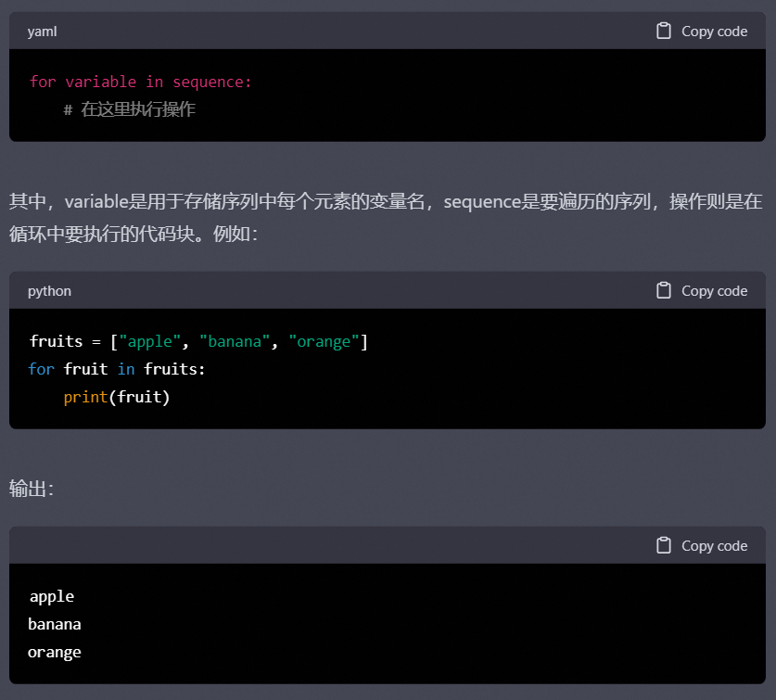
Task: Click the 'for variable in sequence:' line
Action: (x=141, y=82)
